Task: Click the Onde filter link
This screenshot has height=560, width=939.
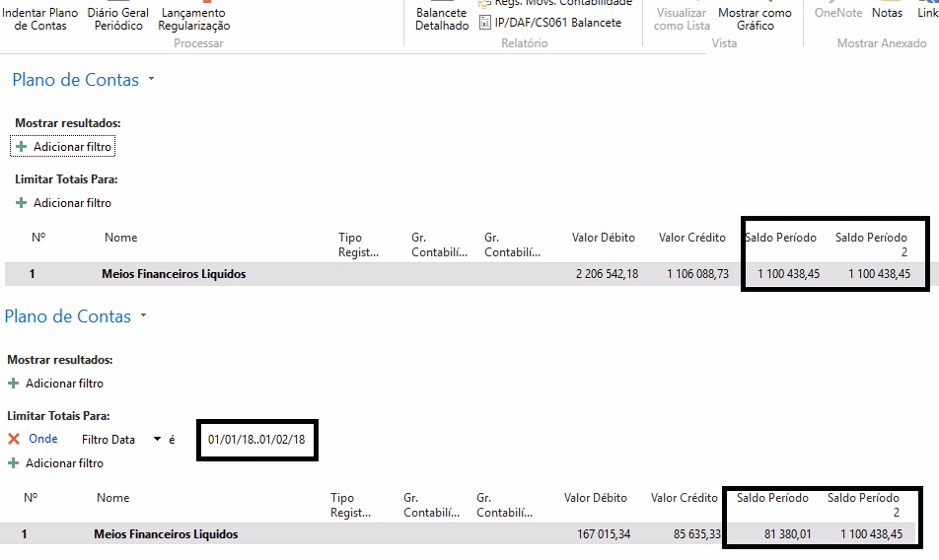Action: [x=43, y=439]
